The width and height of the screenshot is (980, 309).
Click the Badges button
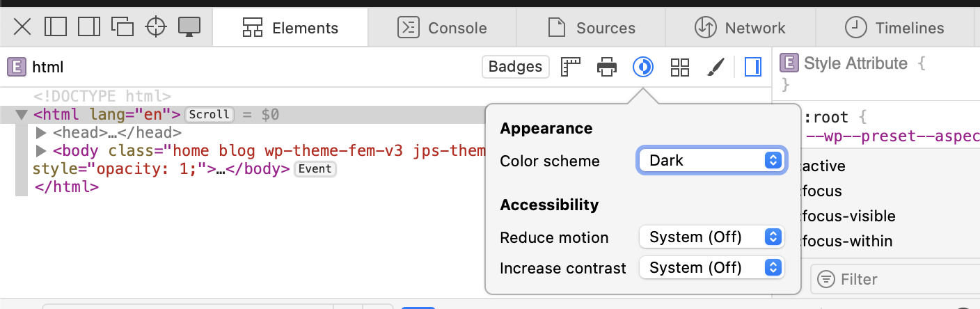515,67
